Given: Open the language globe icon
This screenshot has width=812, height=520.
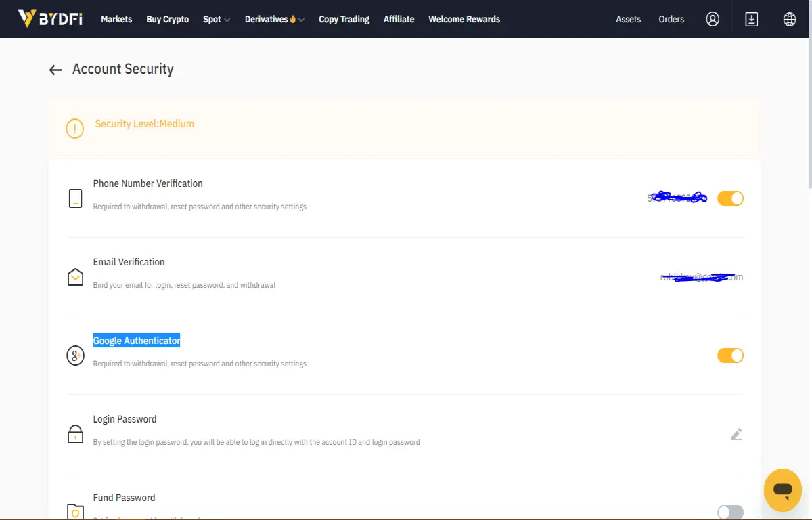Looking at the screenshot, I should tap(790, 19).
